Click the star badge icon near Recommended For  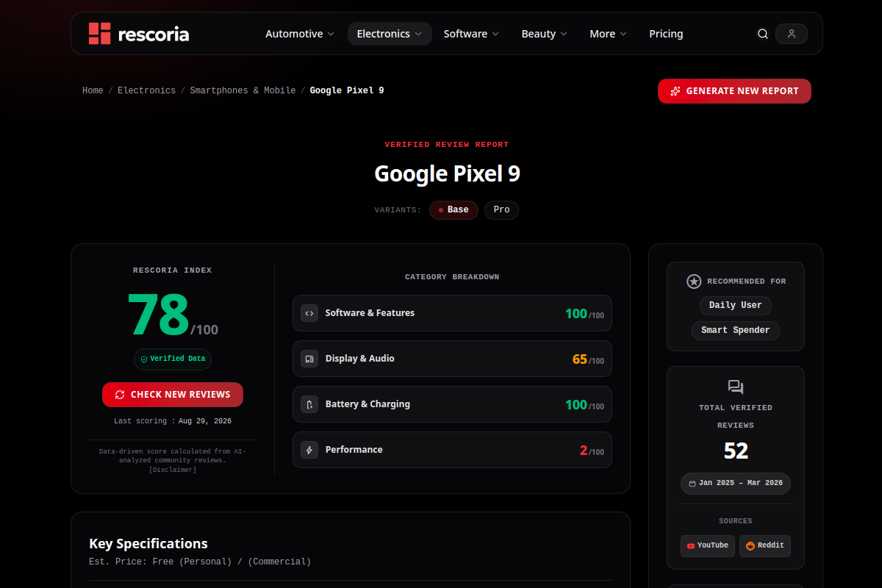coord(694,282)
